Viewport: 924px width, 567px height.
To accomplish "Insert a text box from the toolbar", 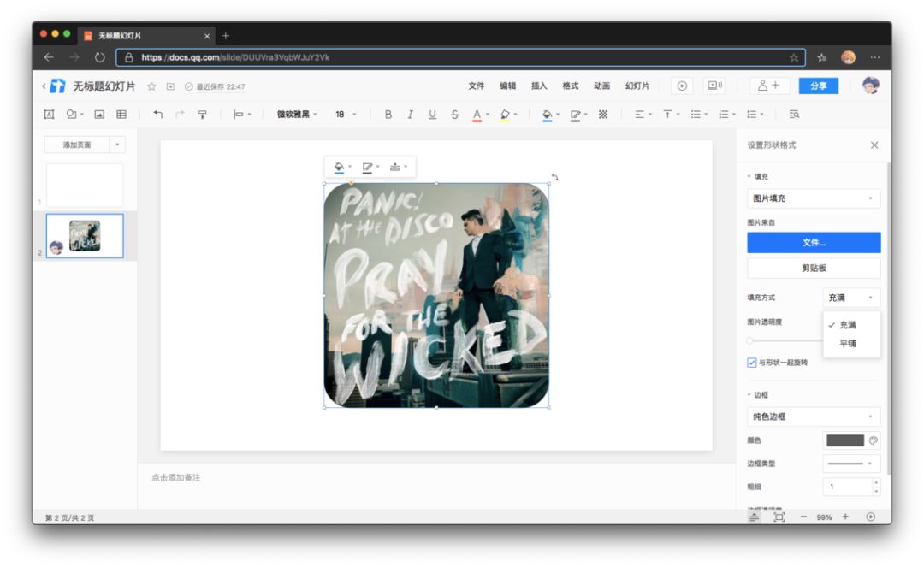I will click(49, 115).
